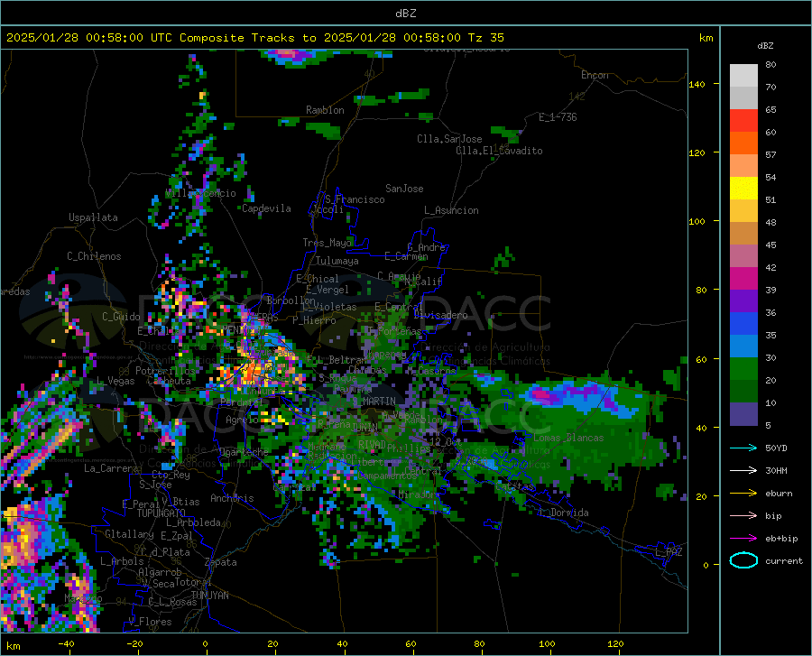Click the L_PAZ map label
Image resolution: width=812 pixels, height=656 pixels.
(x=669, y=552)
